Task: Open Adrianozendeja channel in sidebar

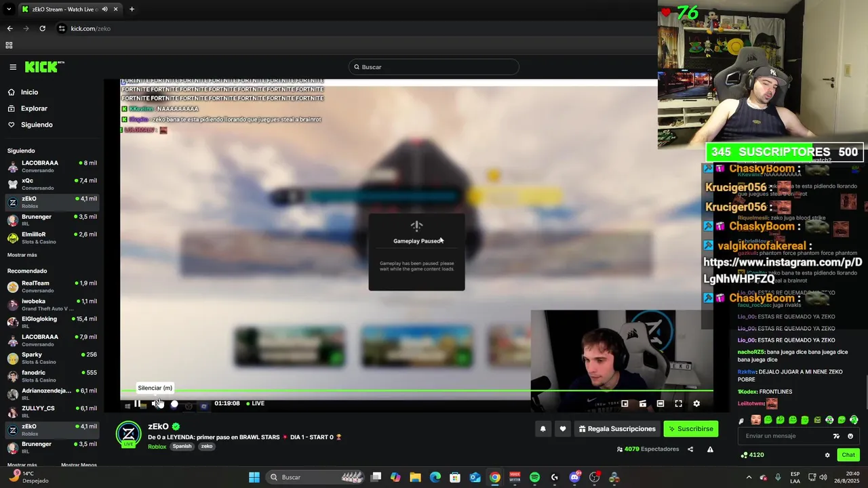Action: 53,394
